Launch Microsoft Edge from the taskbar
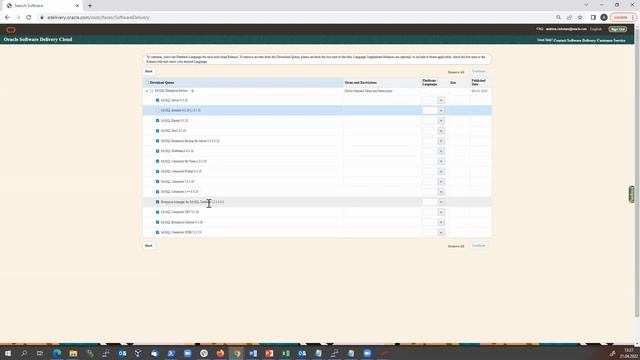 (x=57, y=353)
